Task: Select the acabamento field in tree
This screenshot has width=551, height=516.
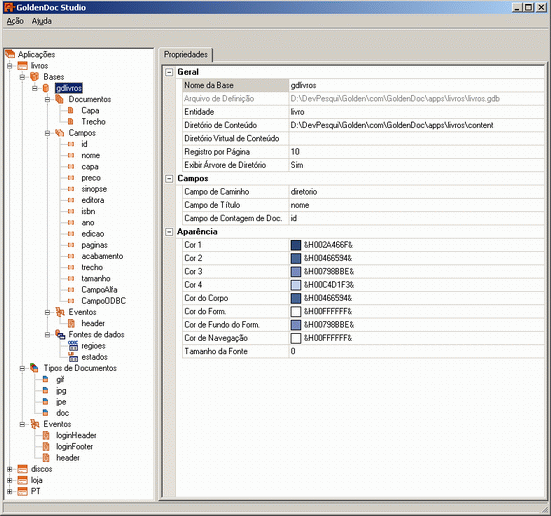Action: point(102,256)
